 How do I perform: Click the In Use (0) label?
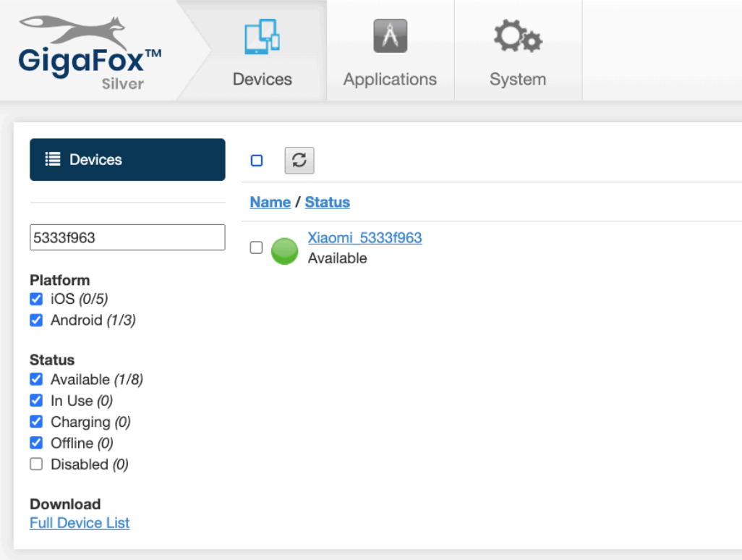pos(82,401)
